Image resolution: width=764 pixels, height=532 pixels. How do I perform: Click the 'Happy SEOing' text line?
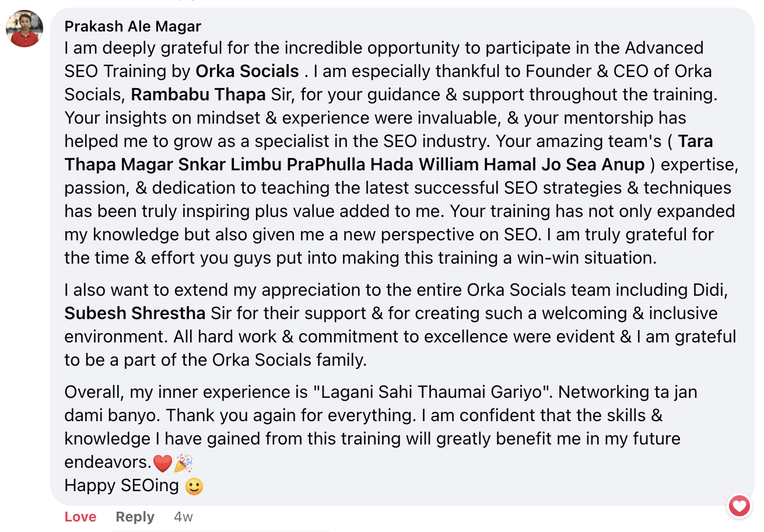pyautogui.click(x=121, y=485)
